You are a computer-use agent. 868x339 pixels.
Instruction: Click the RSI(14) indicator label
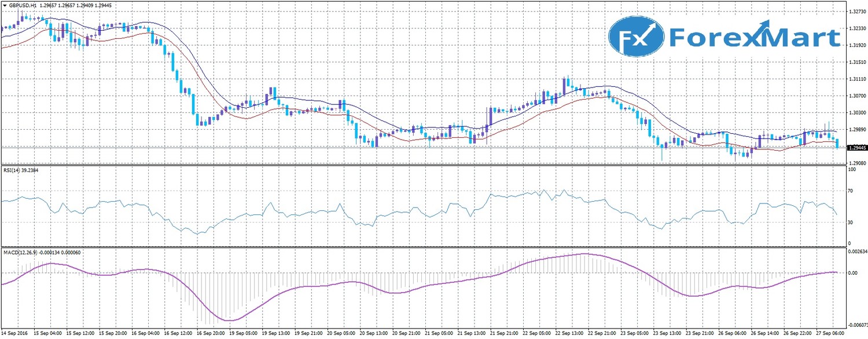click(x=11, y=171)
